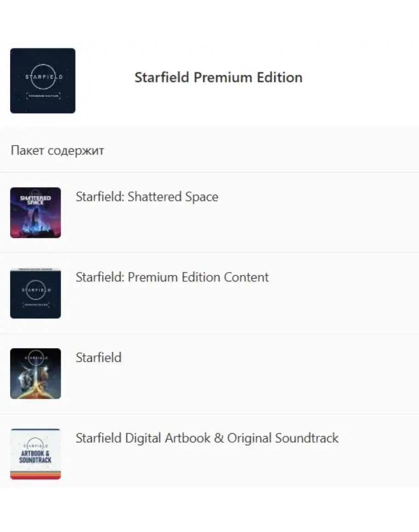Click the circular Starfield logo on main cover

(42, 76)
